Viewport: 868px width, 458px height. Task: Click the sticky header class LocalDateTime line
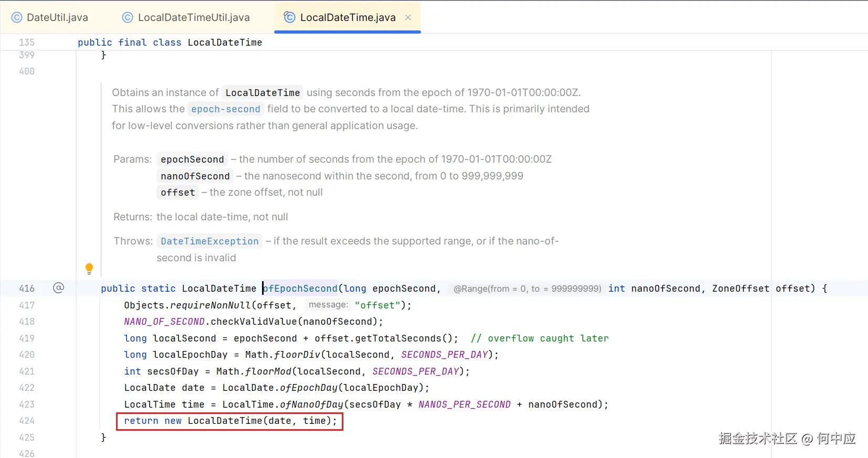click(x=170, y=42)
